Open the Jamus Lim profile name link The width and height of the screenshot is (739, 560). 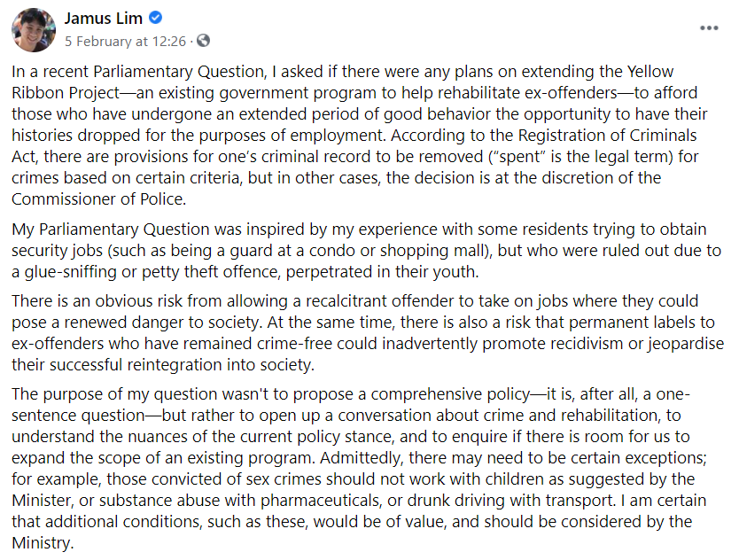105,19
